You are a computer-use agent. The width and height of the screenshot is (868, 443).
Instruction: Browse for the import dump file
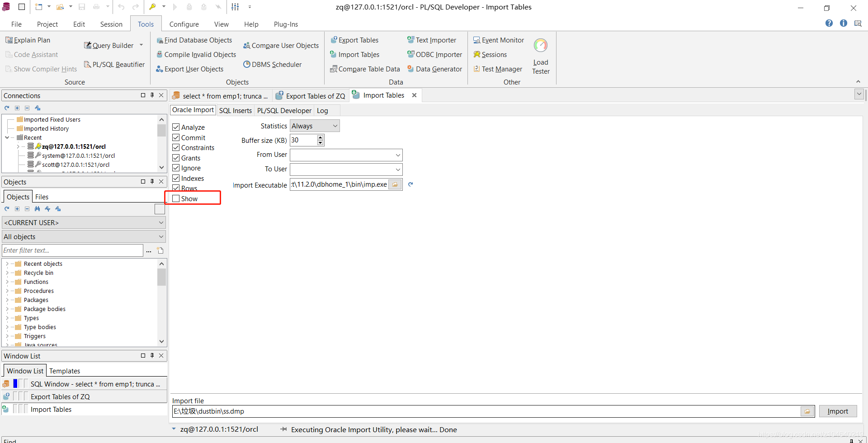pyautogui.click(x=807, y=411)
